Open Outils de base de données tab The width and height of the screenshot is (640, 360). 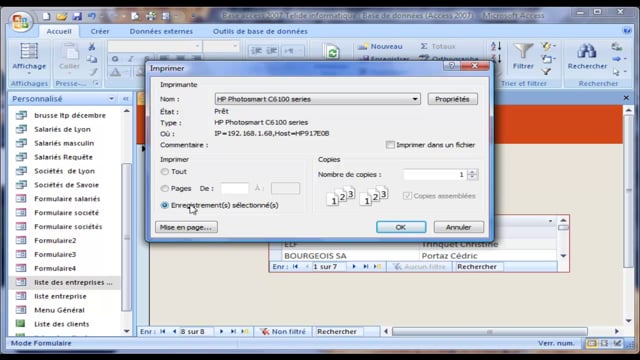[260, 31]
